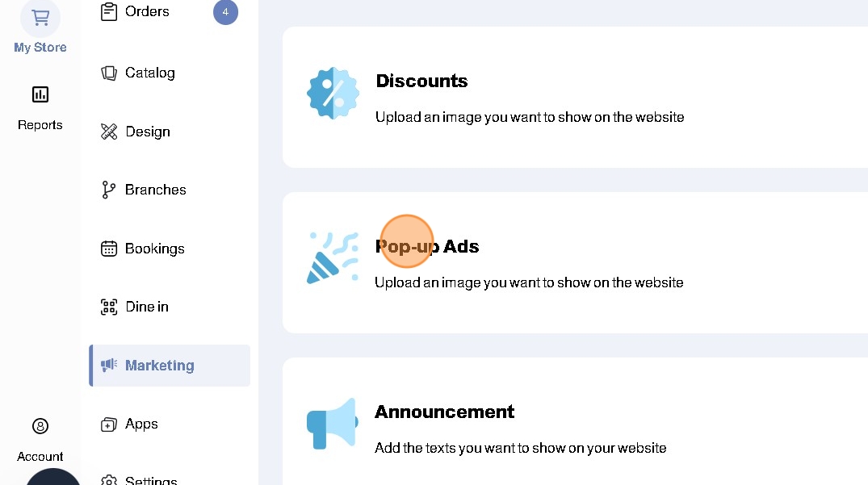Image resolution: width=868 pixels, height=485 pixels.
Task: Click the Design ruler-pencil icon
Action: tap(109, 132)
